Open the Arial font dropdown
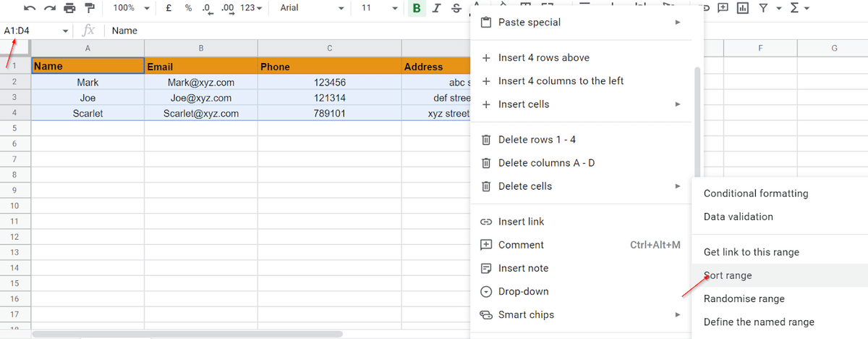Viewport: 868px width, 339px height. [312, 8]
